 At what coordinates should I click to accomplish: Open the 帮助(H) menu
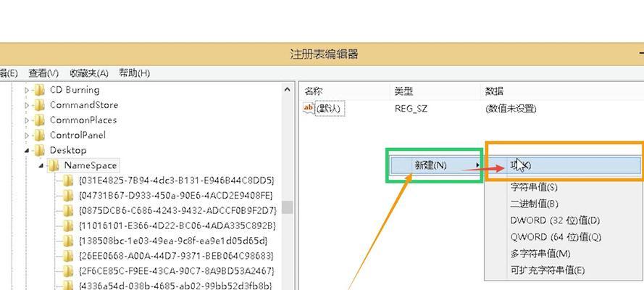tap(134, 73)
